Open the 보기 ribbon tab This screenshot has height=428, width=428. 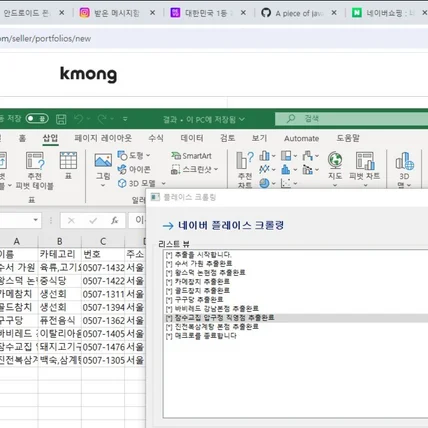pyautogui.click(x=259, y=138)
